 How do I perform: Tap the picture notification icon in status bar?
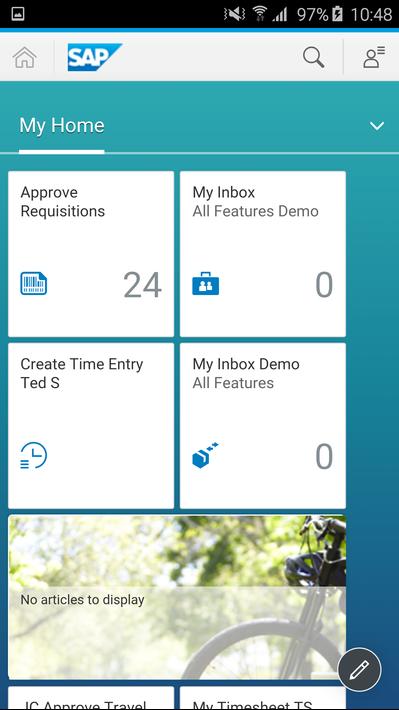pos(18,14)
